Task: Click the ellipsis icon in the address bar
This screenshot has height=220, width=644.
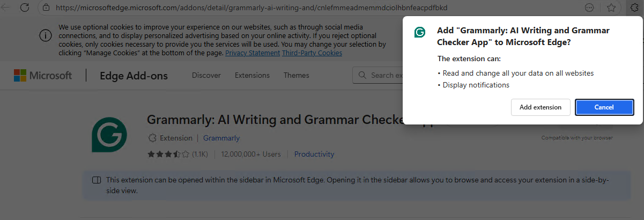Action: tap(589, 8)
